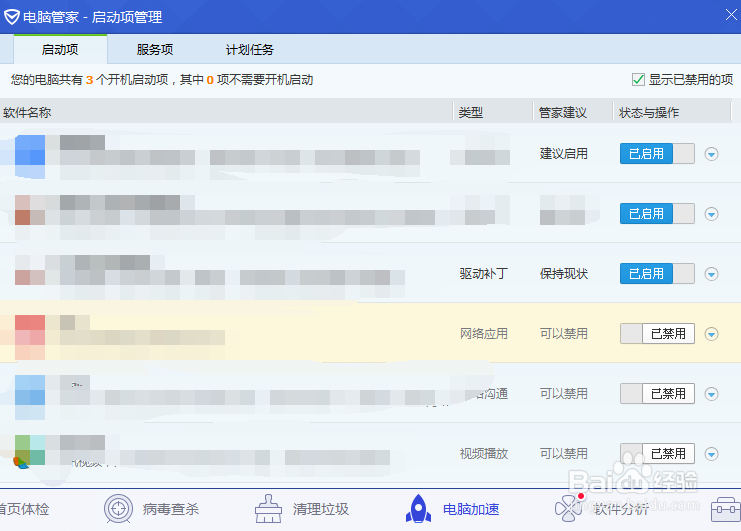Go to 首页体检 section
This screenshot has height=531, width=741.
pos(24,509)
